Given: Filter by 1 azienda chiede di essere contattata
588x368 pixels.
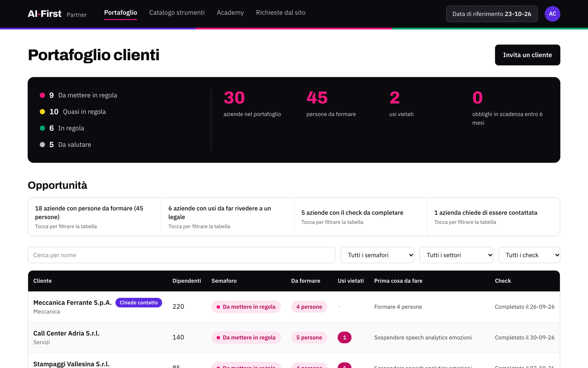Looking at the screenshot, I should click(494, 217).
